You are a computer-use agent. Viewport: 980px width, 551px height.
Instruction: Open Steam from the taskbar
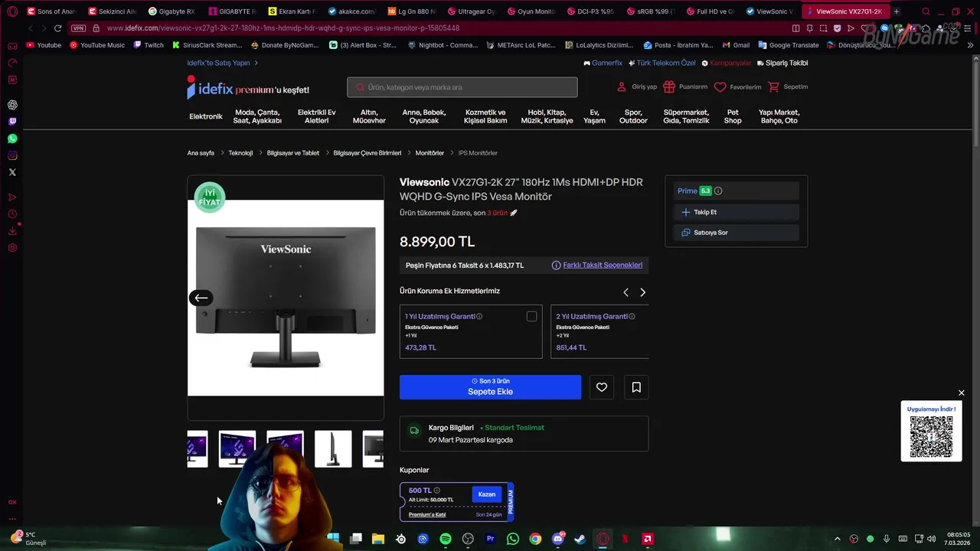point(580,539)
